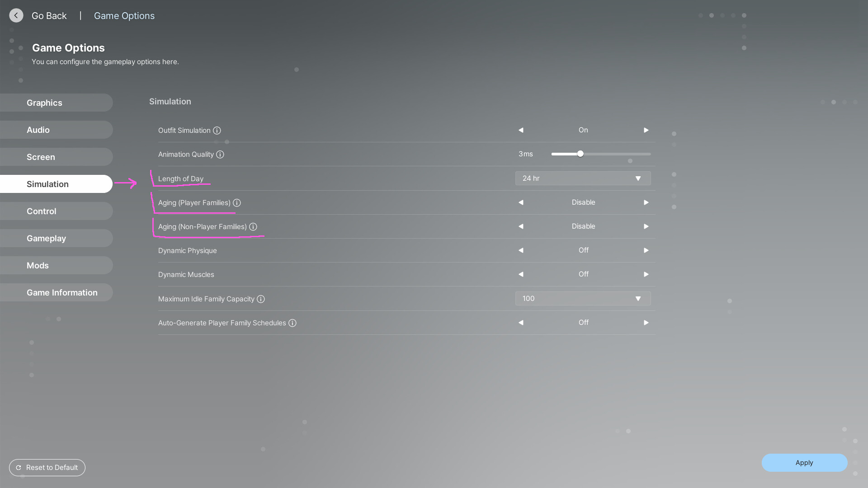Image resolution: width=868 pixels, height=488 pixels.
Task: Open Maximum Idle Family Capacity info icon
Action: 261,299
